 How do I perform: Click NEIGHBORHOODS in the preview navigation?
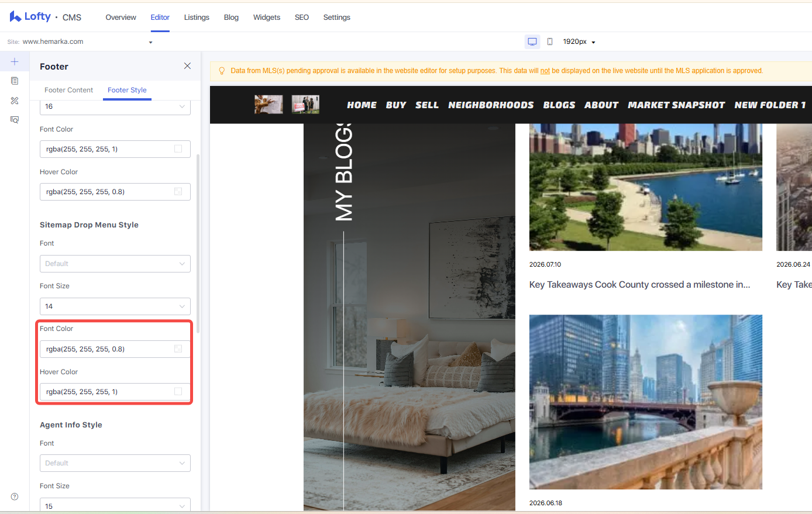point(491,105)
